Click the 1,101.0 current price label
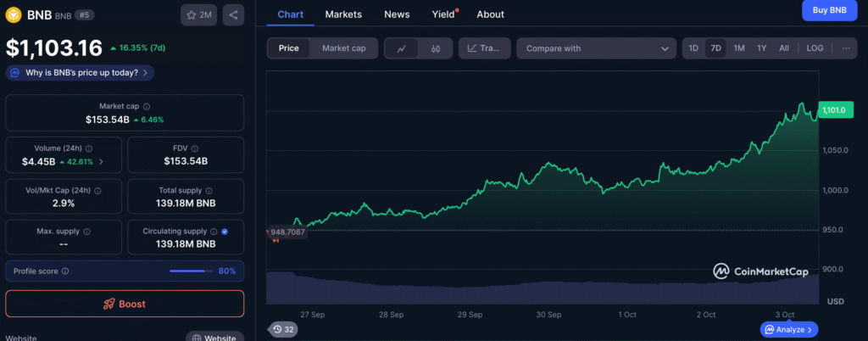 click(834, 110)
